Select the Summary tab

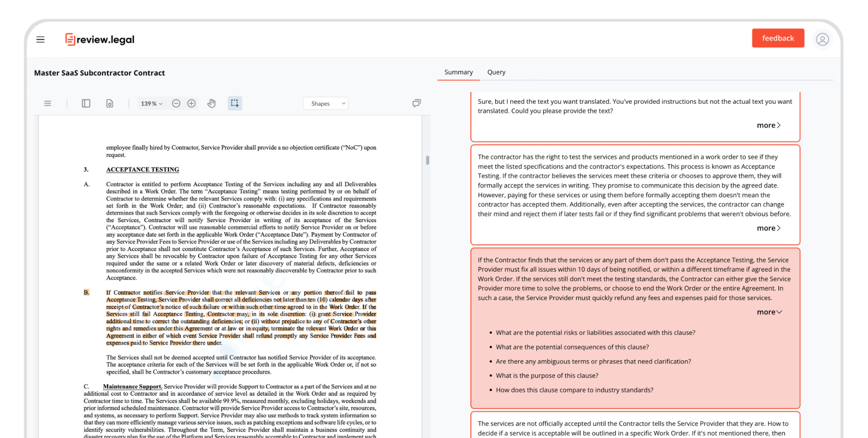pyautogui.click(x=458, y=72)
